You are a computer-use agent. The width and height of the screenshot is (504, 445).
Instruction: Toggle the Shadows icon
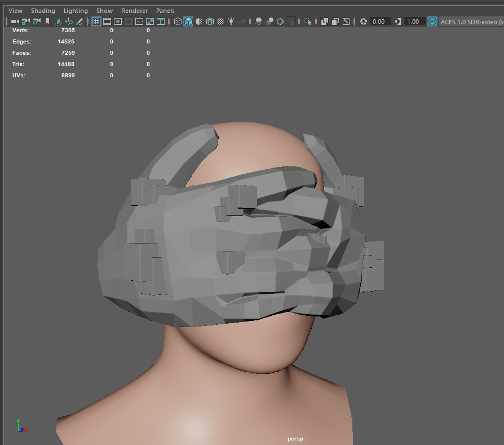[242, 21]
